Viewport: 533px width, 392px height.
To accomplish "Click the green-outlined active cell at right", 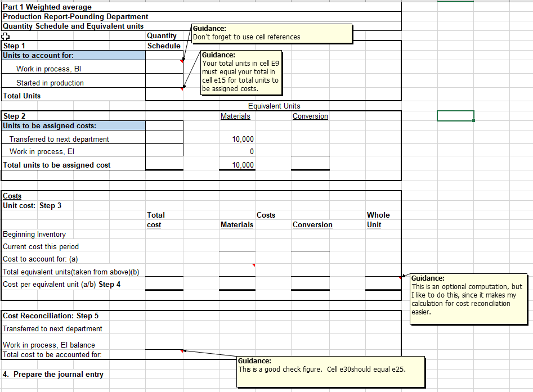I will [455, 116].
